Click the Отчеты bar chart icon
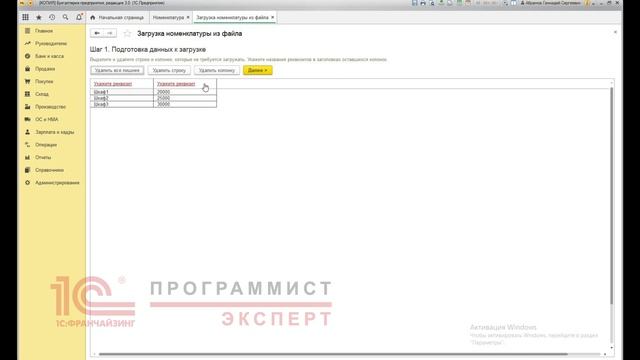 pos(27,157)
